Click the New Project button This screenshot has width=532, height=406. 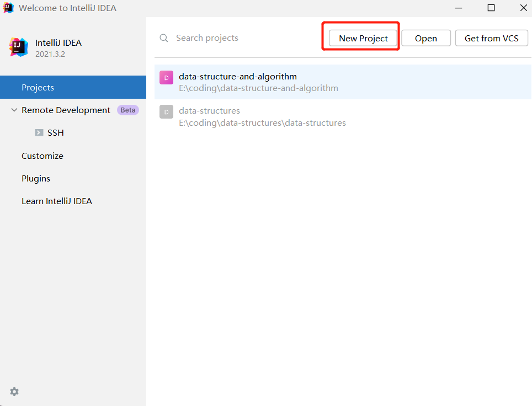363,38
